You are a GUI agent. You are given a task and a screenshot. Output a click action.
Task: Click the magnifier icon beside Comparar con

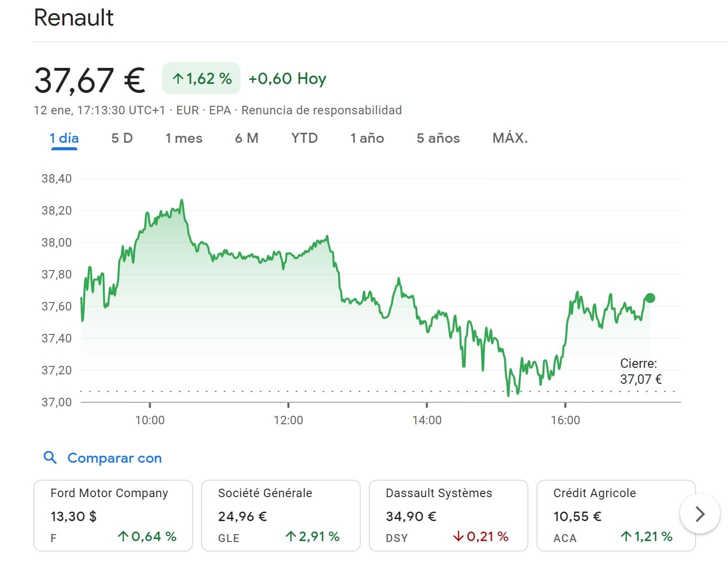point(50,457)
